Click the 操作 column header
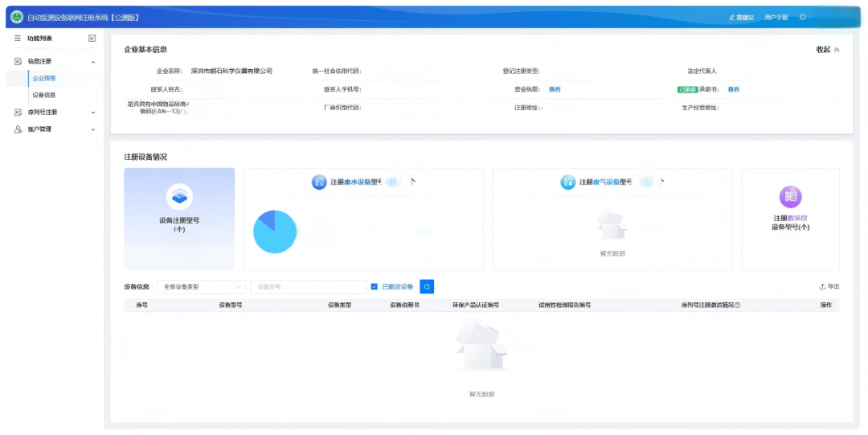The width and height of the screenshot is (868, 435). (826, 306)
